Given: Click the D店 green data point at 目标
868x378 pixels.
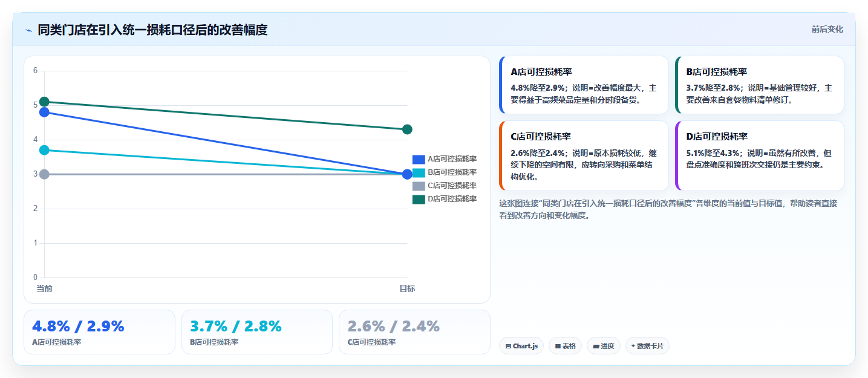Looking at the screenshot, I should click(x=407, y=129).
